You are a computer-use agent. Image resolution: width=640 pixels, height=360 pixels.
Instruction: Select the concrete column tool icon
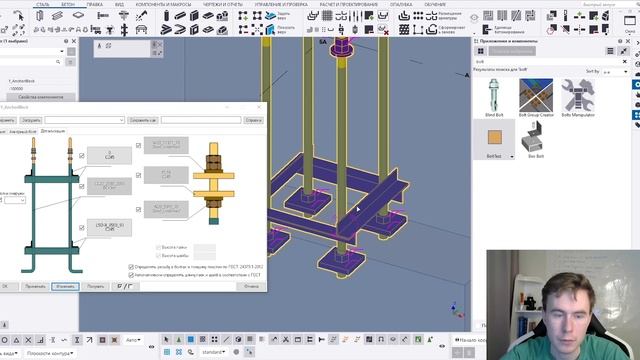coord(166,16)
